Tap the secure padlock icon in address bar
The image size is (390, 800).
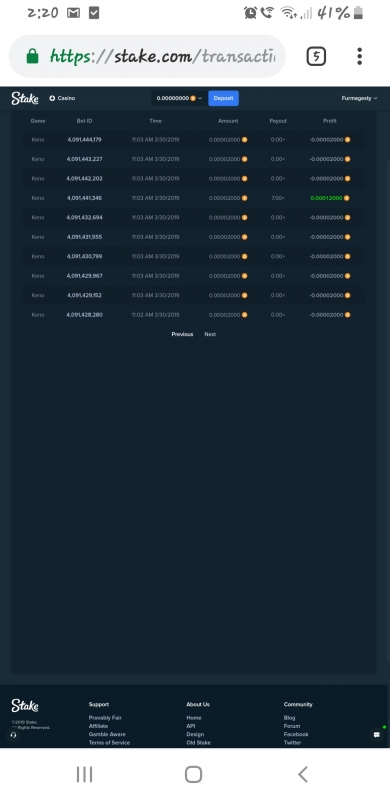(x=32, y=56)
